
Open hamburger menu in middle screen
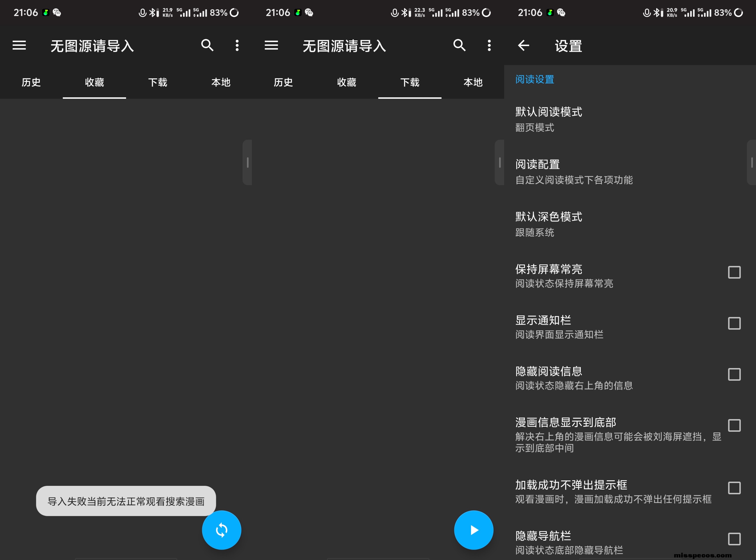(271, 45)
